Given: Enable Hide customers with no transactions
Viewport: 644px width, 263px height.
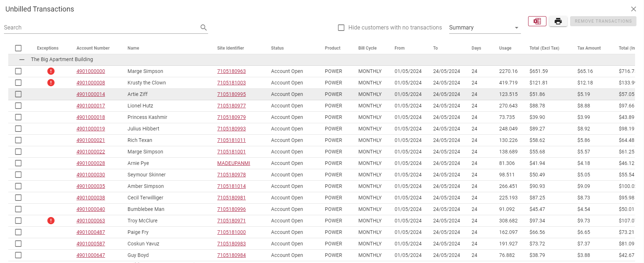Looking at the screenshot, I should pyautogui.click(x=341, y=28).
